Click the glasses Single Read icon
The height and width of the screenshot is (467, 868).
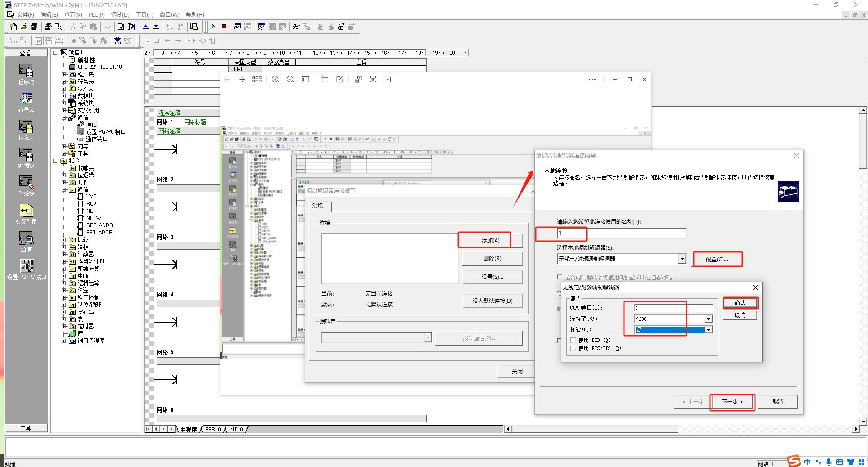tap(296, 27)
